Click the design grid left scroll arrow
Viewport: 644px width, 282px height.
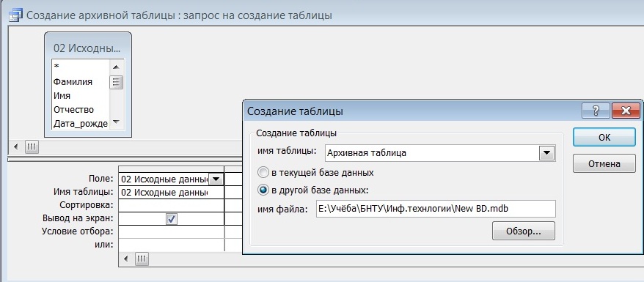126,259
